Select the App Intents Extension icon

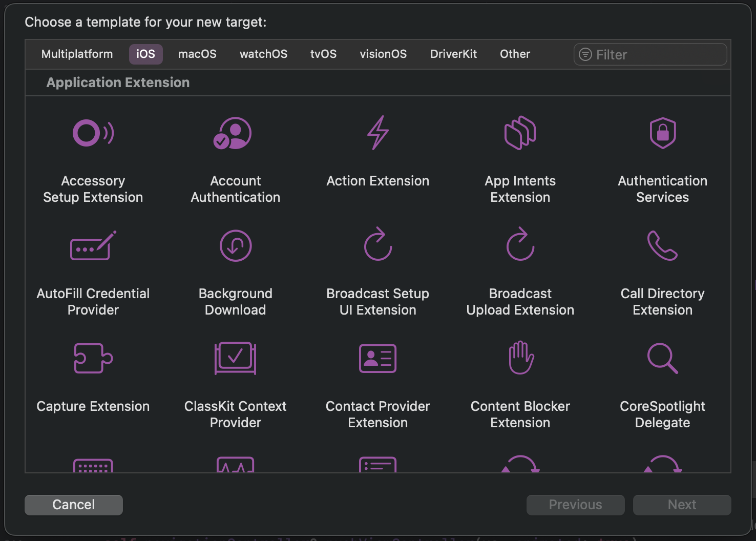point(520,133)
